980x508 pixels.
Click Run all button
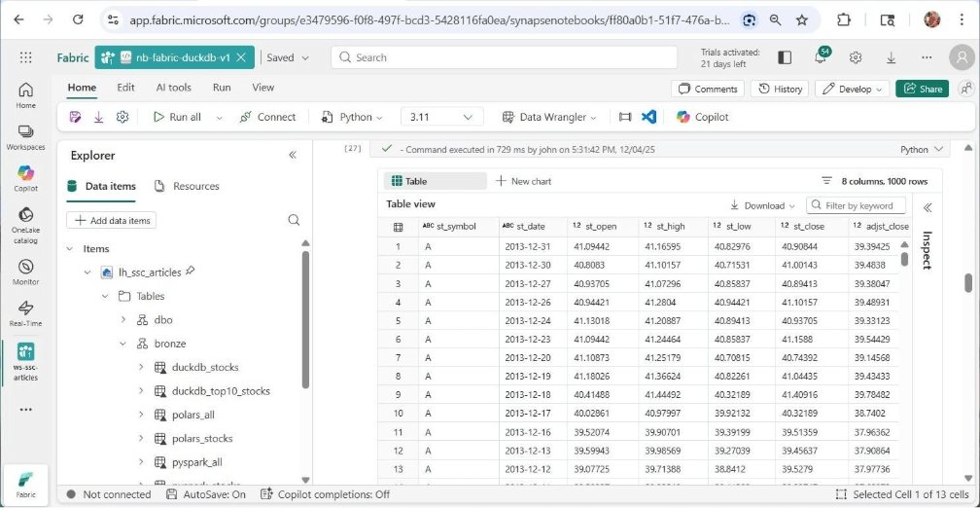178,117
